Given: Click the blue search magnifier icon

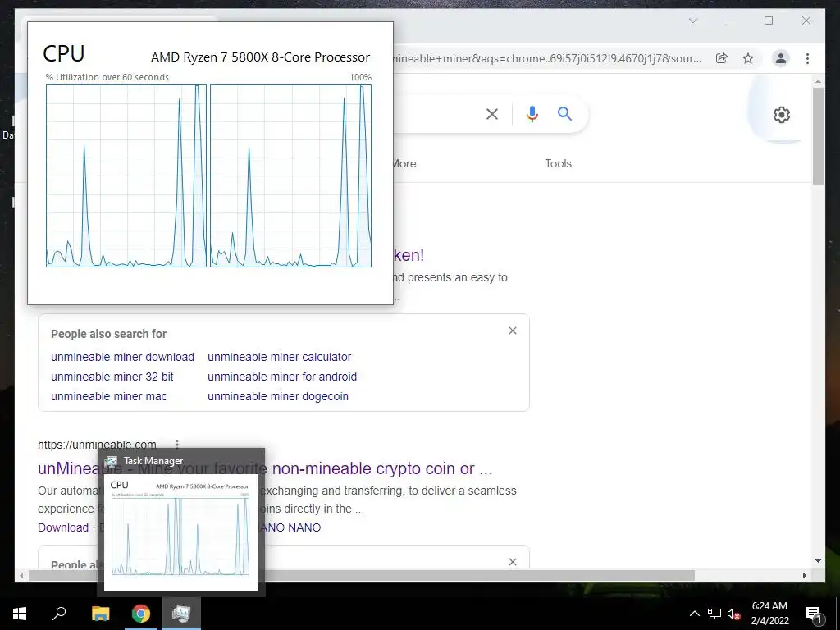Looking at the screenshot, I should 564,113.
